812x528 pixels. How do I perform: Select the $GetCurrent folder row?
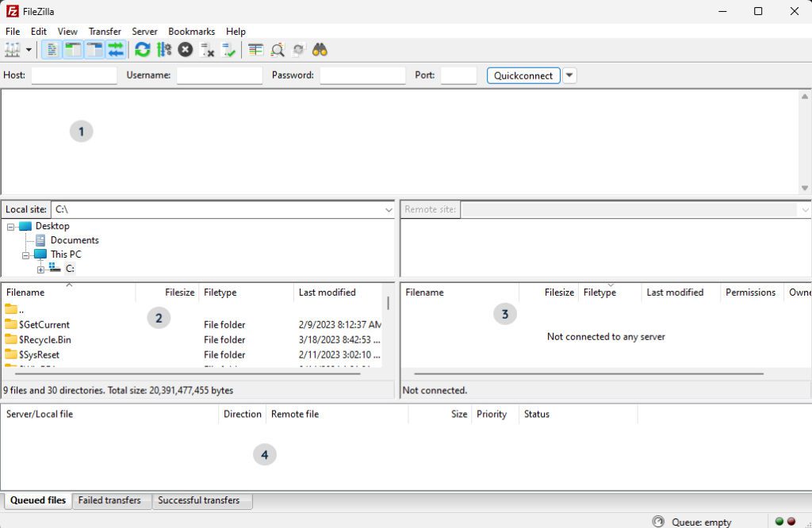[x=192, y=324]
